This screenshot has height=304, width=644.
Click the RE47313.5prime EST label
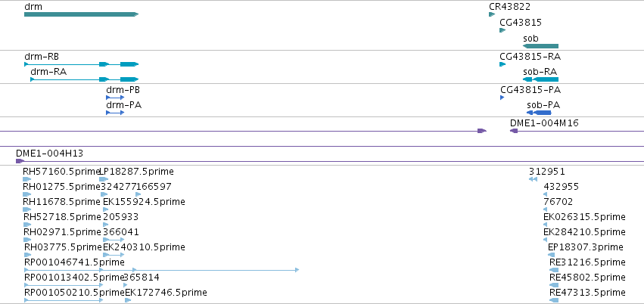coord(587,293)
